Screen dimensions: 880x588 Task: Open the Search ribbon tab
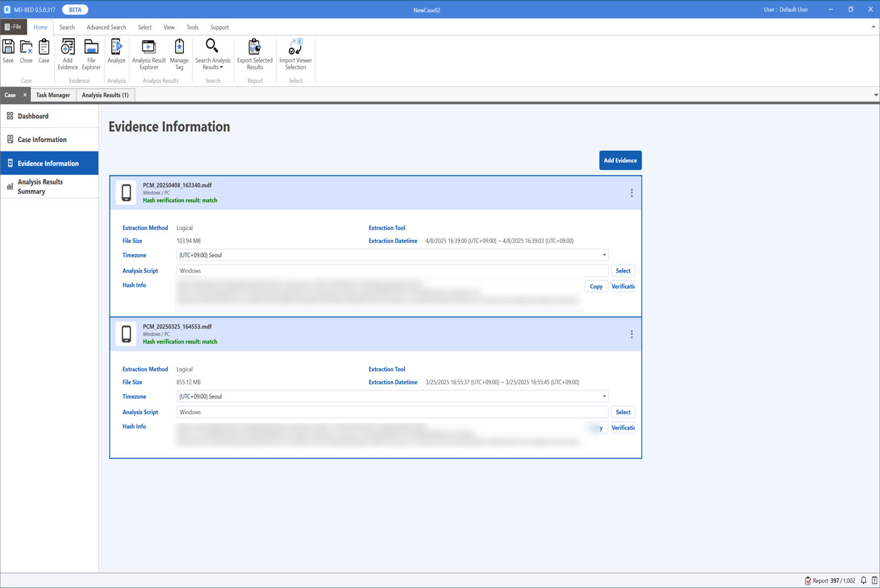tap(67, 27)
